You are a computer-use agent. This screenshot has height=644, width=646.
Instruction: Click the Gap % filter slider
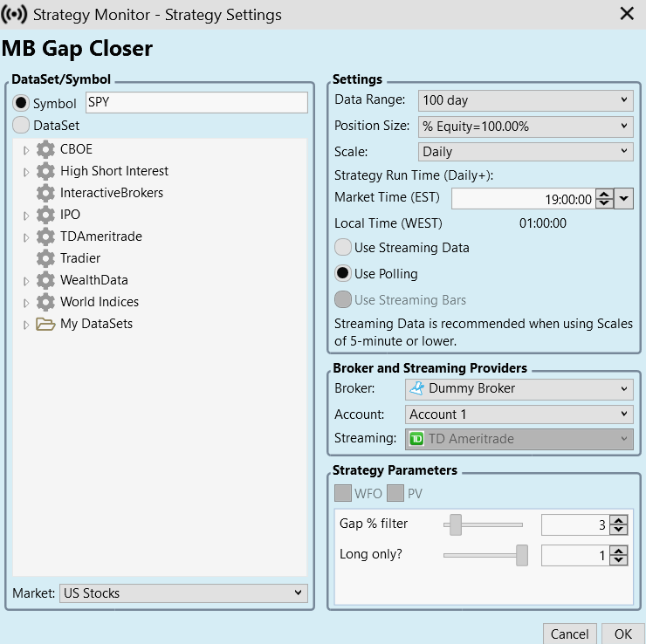[x=483, y=524]
